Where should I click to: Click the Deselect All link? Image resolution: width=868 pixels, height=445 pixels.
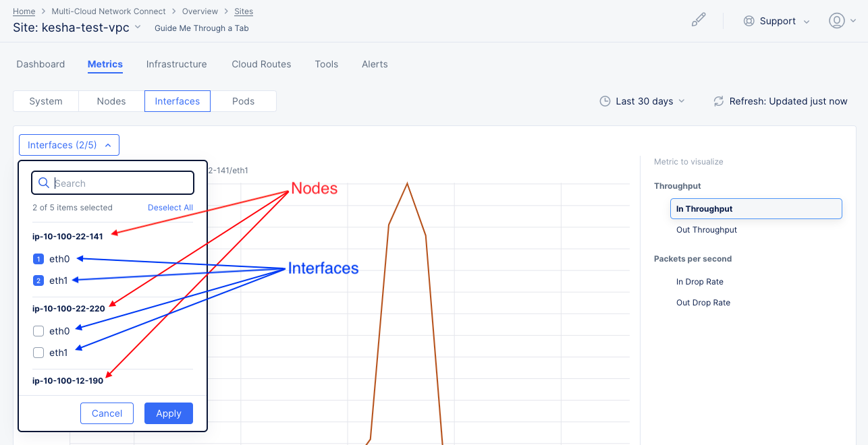coord(170,207)
